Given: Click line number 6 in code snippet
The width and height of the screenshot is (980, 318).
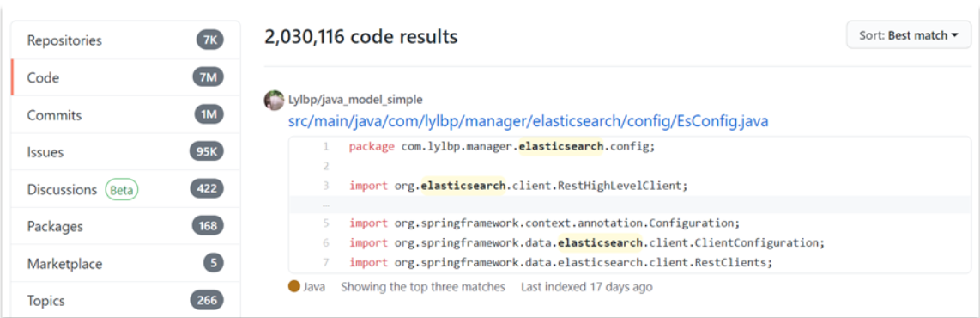Looking at the screenshot, I should 325,243.
